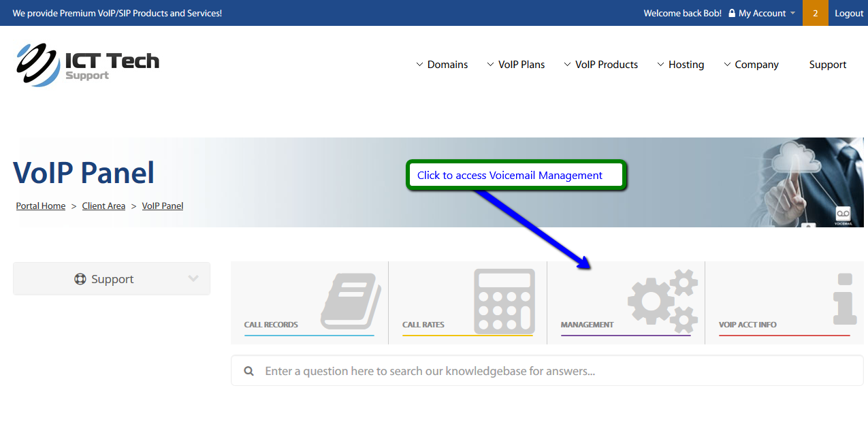Click the Call Records book icon
The image size is (868, 439).
click(x=351, y=301)
